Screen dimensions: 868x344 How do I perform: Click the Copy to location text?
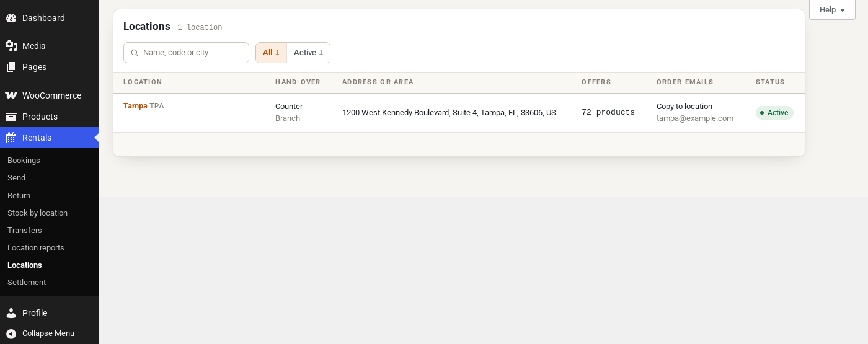coord(684,107)
